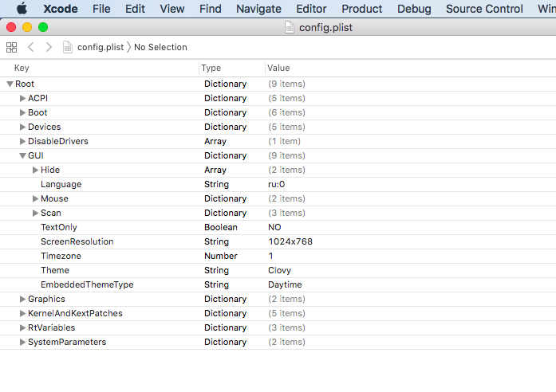
Task: Expand the RtVariables dictionary
Action: (x=22, y=327)
